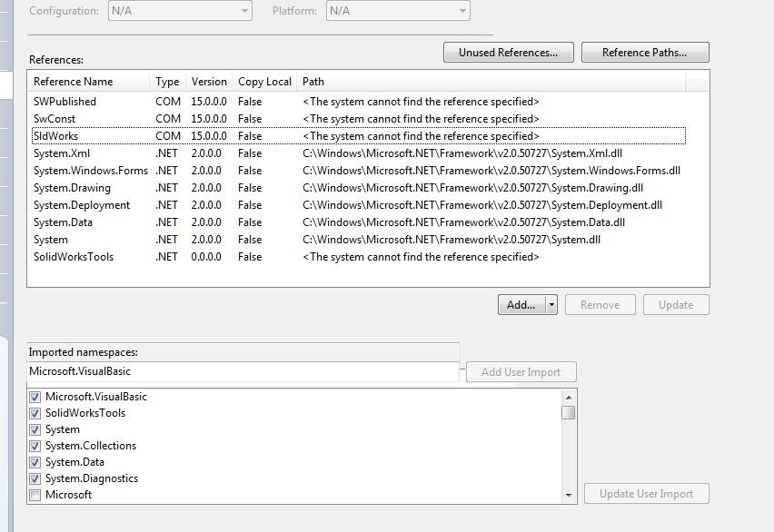Viewport: 774px width, 532px height.
Task: Open the Platform dropdown
Action: (398, 11)
